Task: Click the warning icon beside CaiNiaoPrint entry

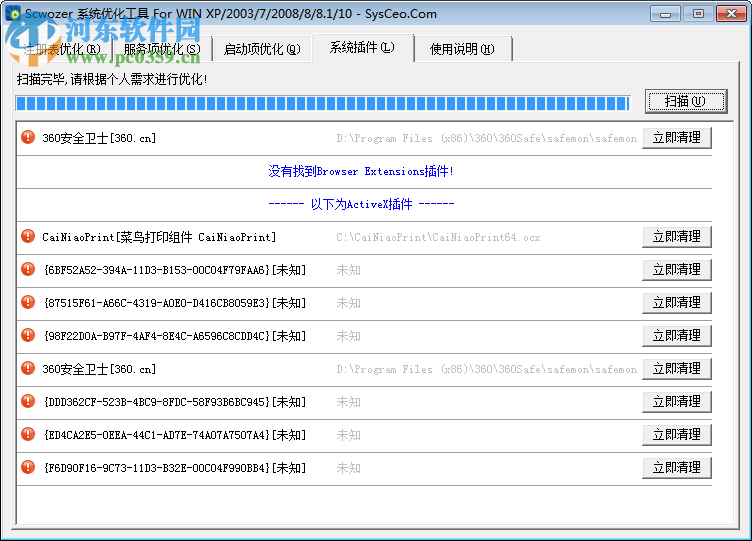Action: point(28,236)
